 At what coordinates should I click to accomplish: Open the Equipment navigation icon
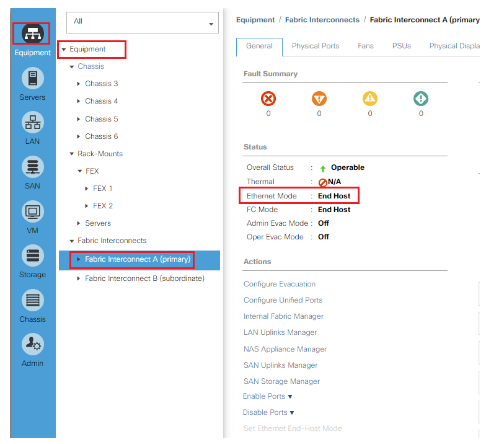(x=32, y=33)
